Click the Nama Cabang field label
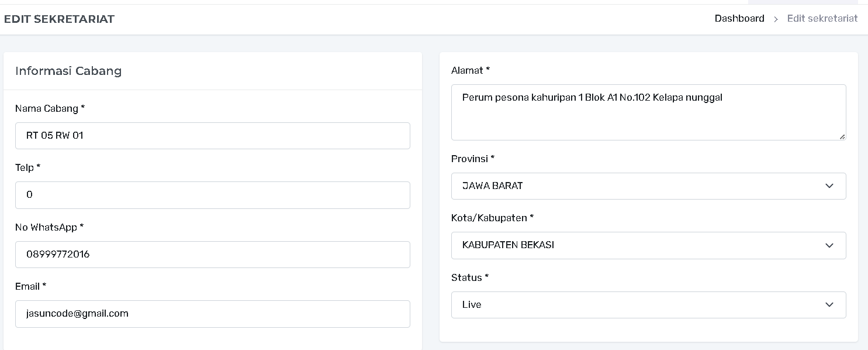Screen dimensions: 868x350 coord(50,108)
